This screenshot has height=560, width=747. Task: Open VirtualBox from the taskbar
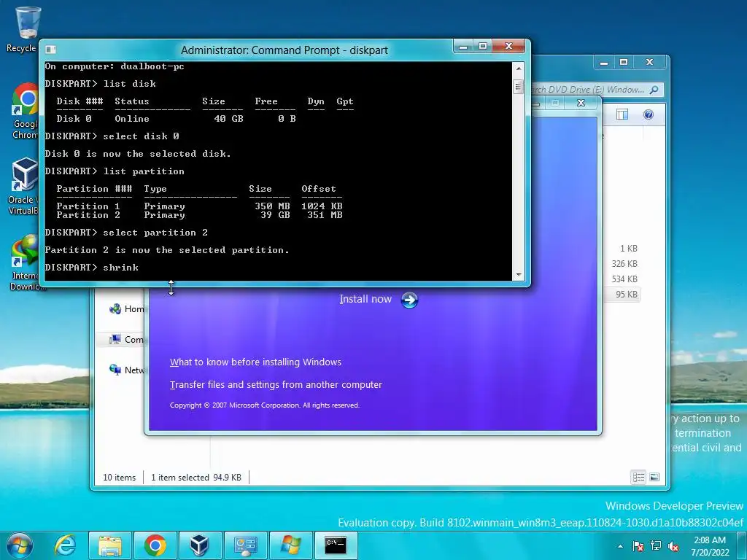point(200,545)
